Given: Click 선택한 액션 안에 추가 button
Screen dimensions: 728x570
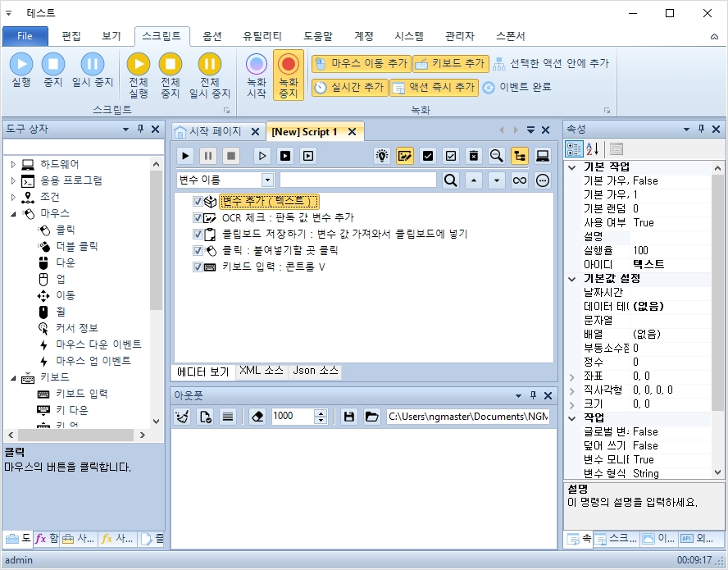Looking at the screenshot, I should tap(551, 64).
